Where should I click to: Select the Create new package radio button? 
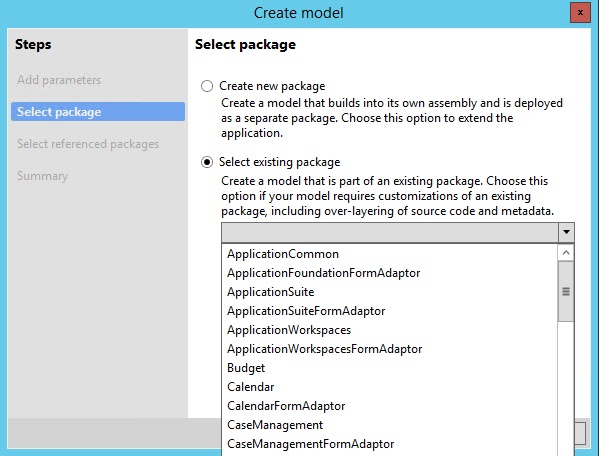(x=207, y=86)
